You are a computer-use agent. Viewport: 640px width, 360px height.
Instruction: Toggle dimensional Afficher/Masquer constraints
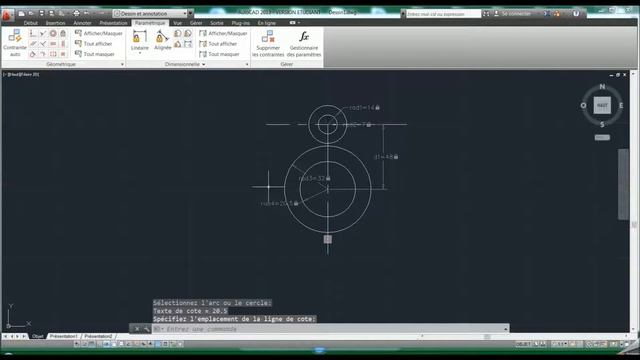(x=223, y=33)
